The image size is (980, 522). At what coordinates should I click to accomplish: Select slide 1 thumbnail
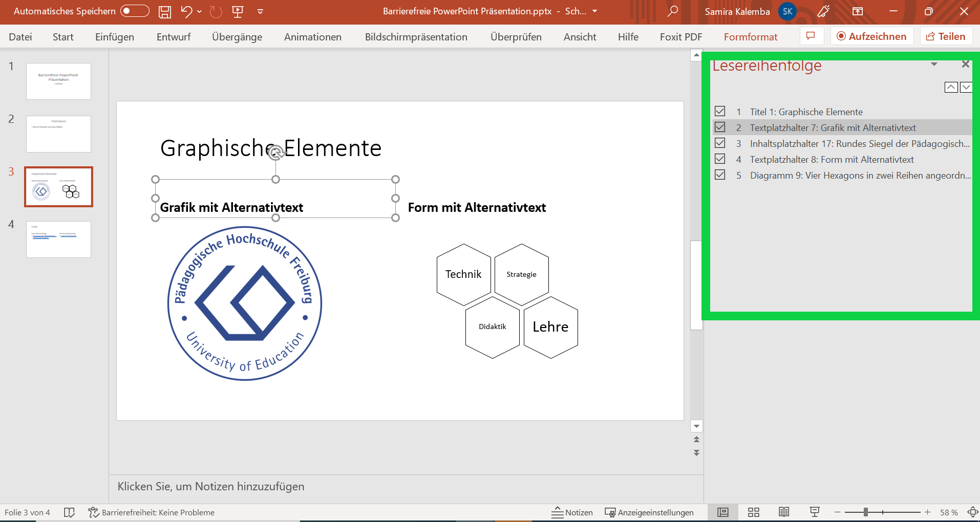coord(58,81)
